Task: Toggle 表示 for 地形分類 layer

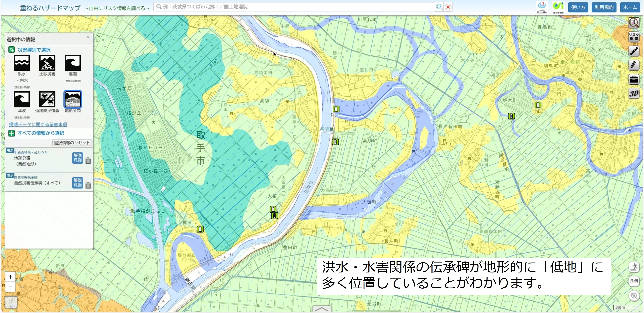Action: pyautogui.click(x=10, y=150)
